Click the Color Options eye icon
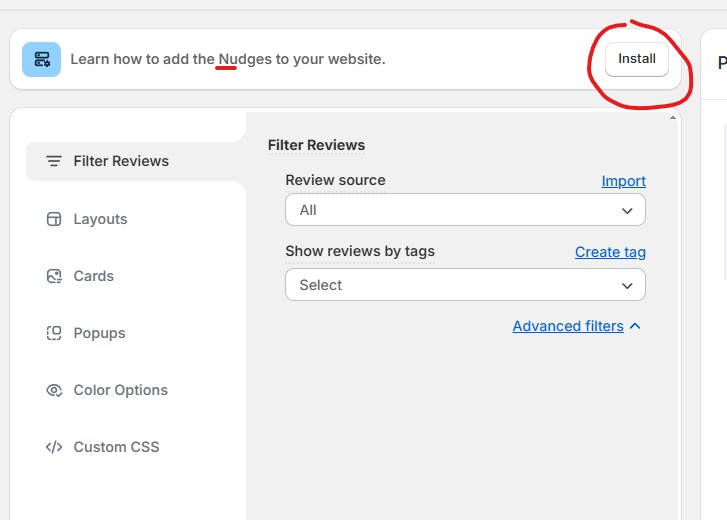Image resolution: width=727 pixels, height=520 pixels. 54,390
